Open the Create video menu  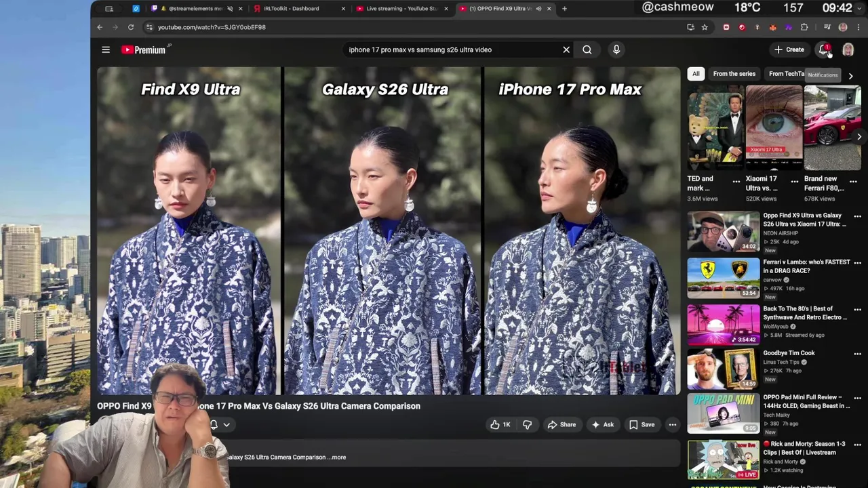click(789, 49)
